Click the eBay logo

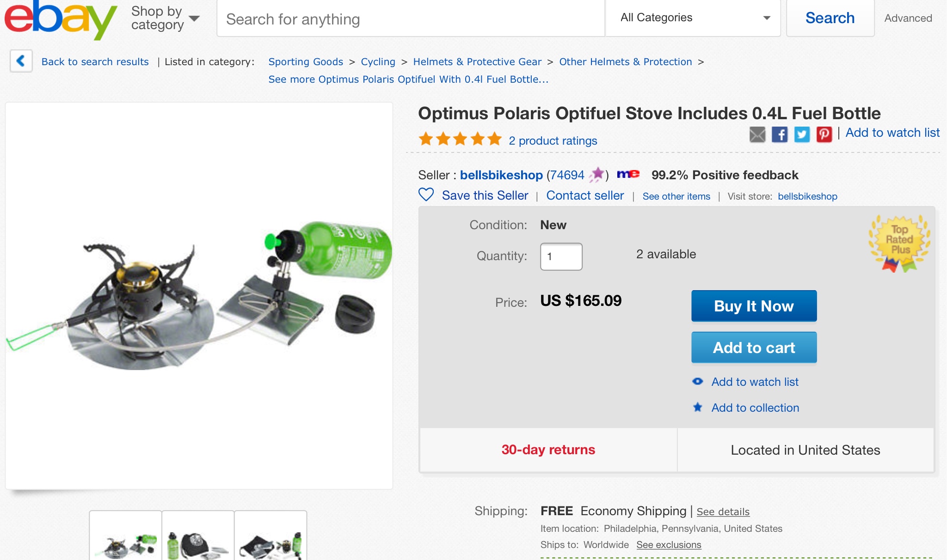(60, 19)
